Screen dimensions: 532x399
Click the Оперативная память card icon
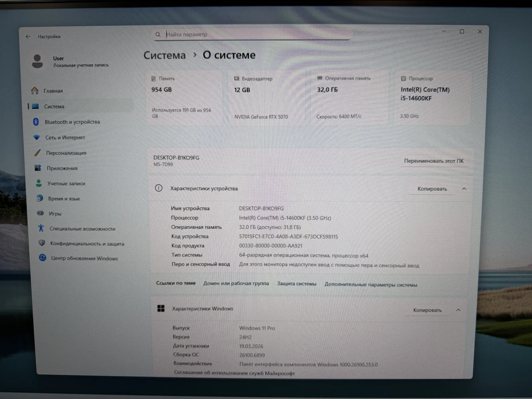[319, 78]
